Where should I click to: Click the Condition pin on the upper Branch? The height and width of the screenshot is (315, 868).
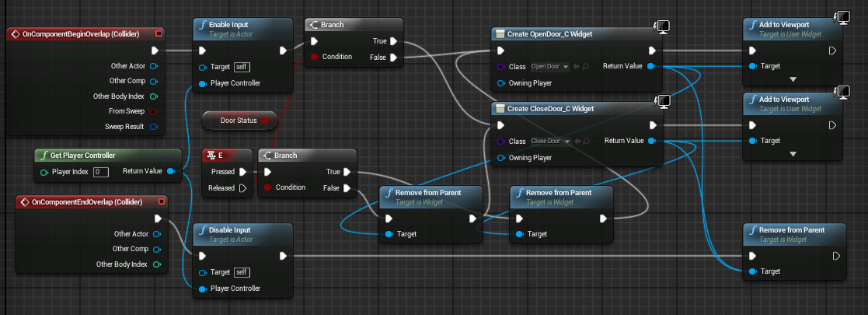pos(314,57)
